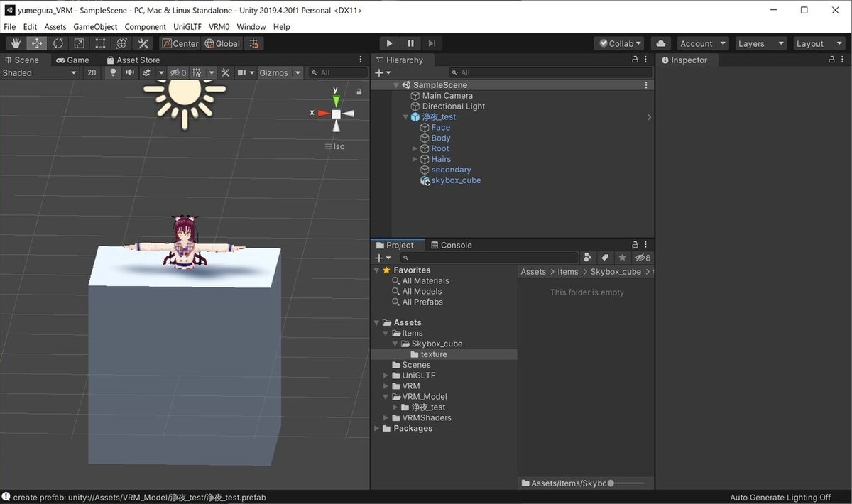
Task: Select the Hand tool for panning
Action: [16, 43]
